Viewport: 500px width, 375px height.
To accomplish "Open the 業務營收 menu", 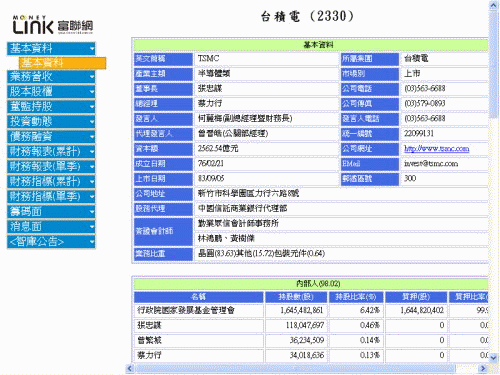I will coord(51,77).
